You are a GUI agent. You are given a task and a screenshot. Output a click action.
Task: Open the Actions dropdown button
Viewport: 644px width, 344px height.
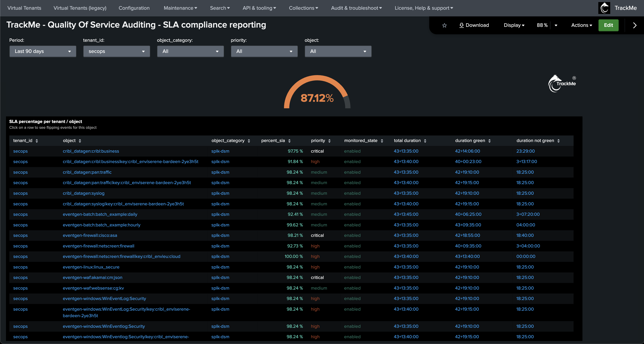tap(582, 25)
